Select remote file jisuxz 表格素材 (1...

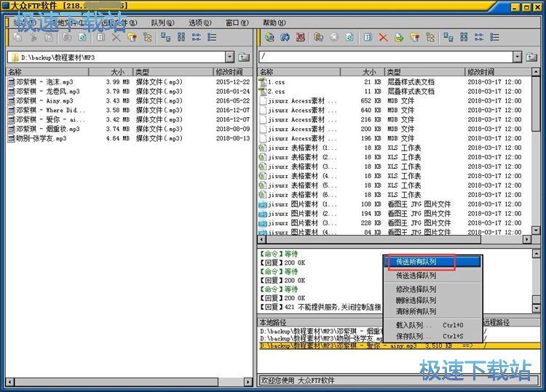click(x=298, y=148)
